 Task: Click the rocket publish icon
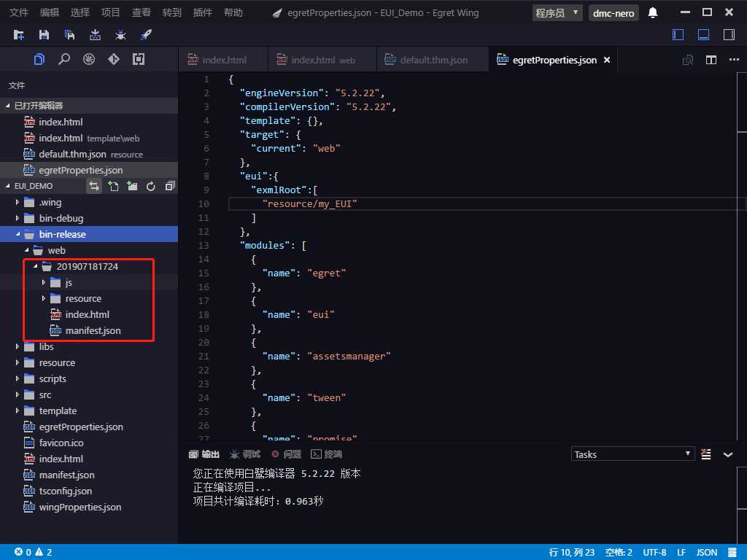(146, 35)
